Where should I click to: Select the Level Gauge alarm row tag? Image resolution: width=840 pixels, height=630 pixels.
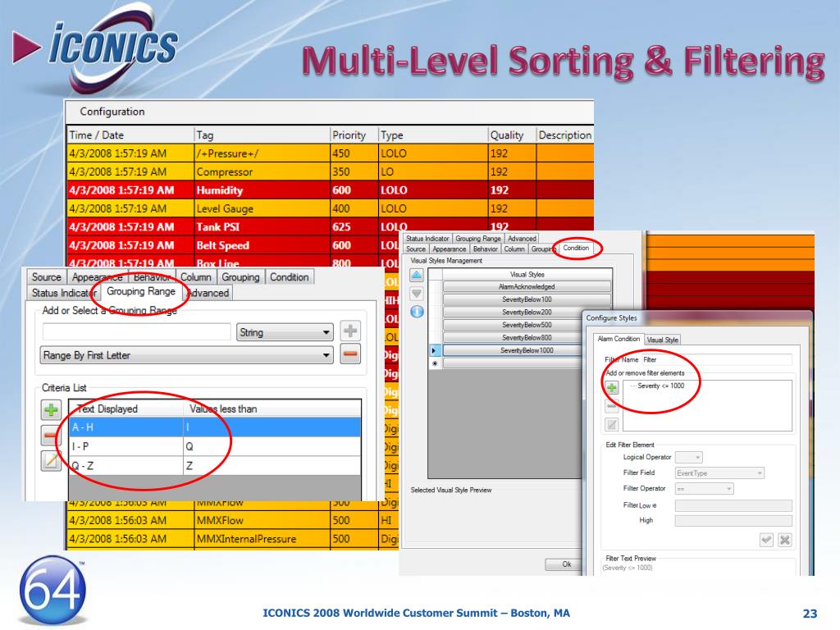pos(225,209)
